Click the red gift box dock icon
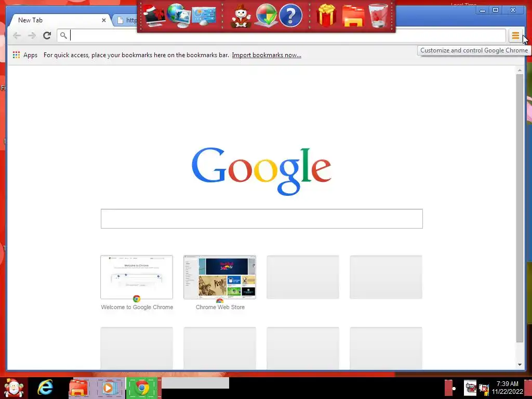 (x=326, y=16)
